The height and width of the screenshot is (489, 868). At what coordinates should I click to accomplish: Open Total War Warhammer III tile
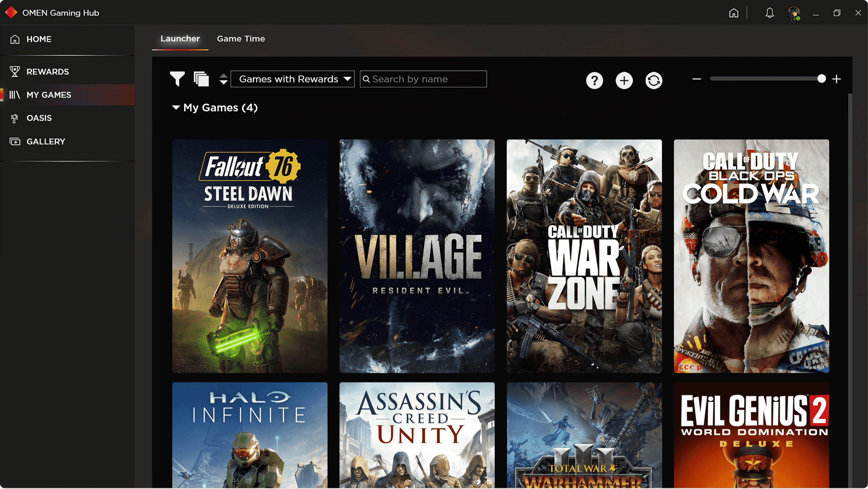tap(584, 435)
